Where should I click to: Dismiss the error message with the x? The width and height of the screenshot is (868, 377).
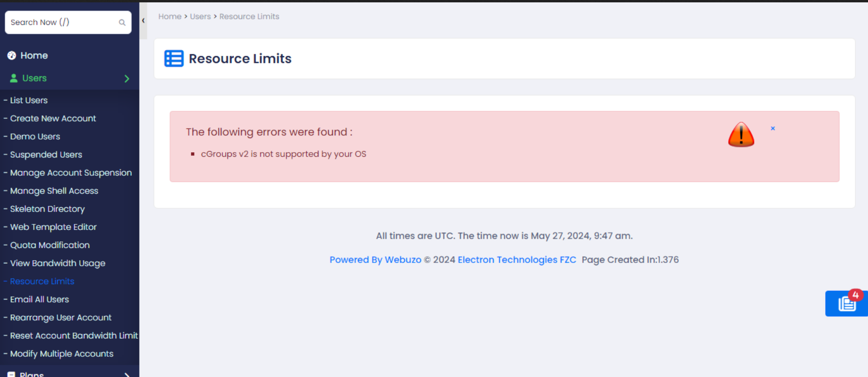[773, 128]
